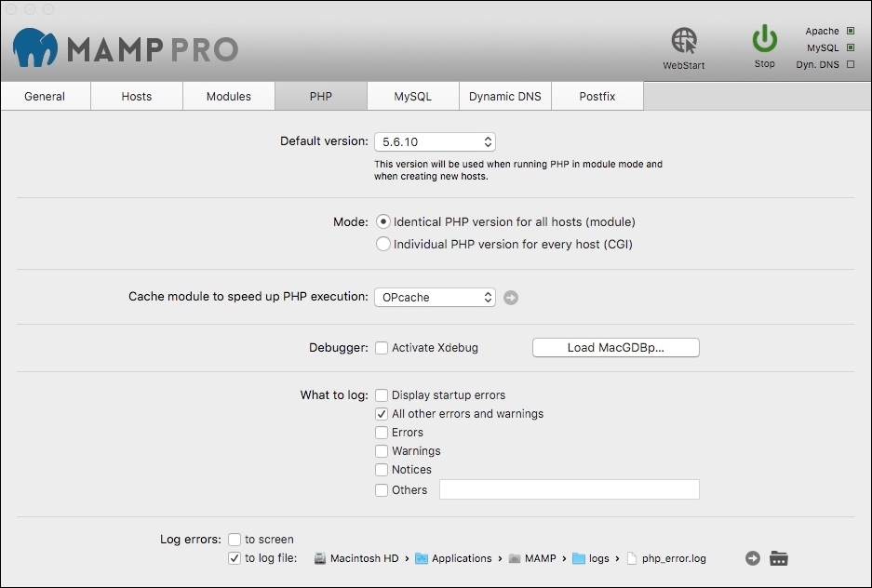Select Identical PHP version for all hosts
Viewport: 872px width, 588px height.
[382, 221]
